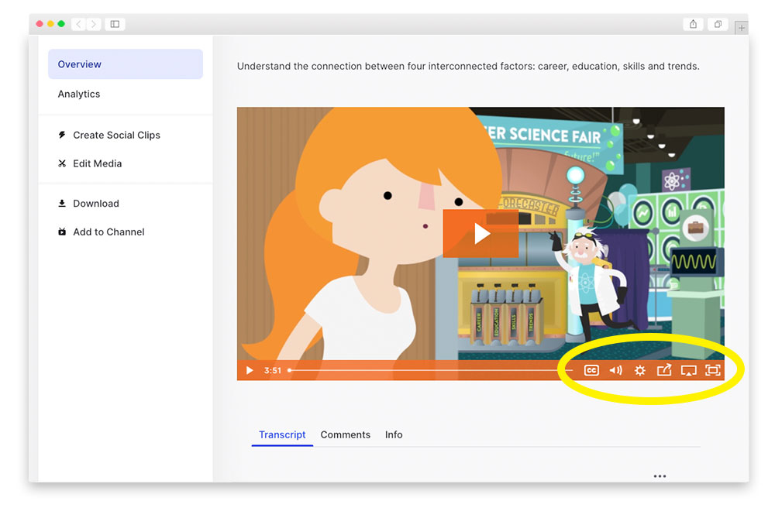Click the small play button in the control bar
Viewport: 775px width, 532px height.
(x=250, y=370)
